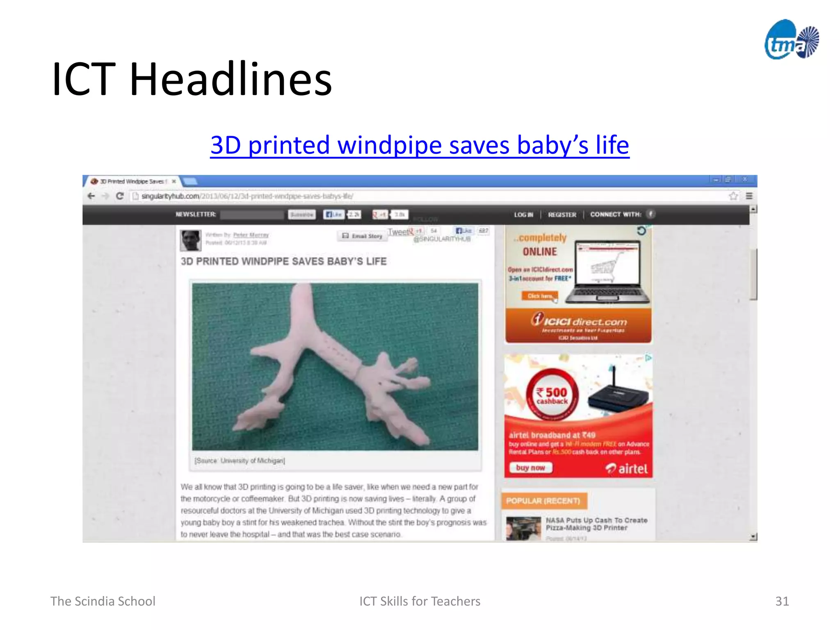Click the REGISTER link
This screenshot has height=630, width=840.
tap(562, 215)
